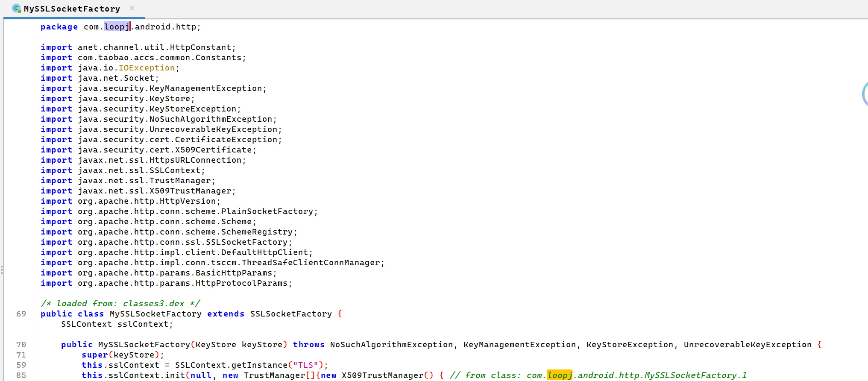The height and width of the screenshot is (381, 868).
Task: Close the MySSLSocketFactory tab
Action: [132, 9]
